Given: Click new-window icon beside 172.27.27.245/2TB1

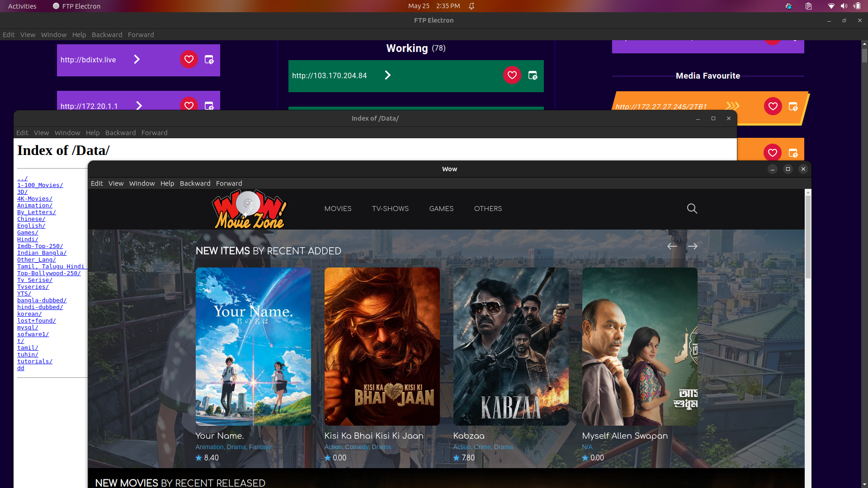Looking at the screenshot, I should 793,107.
